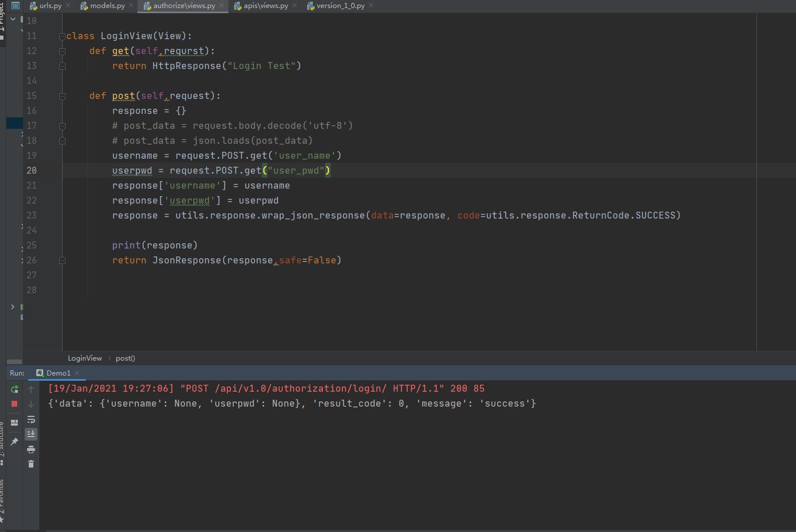796x532 pixels.
Task: Click the Django icon on Demo1 tab
Action: [40, 373]
